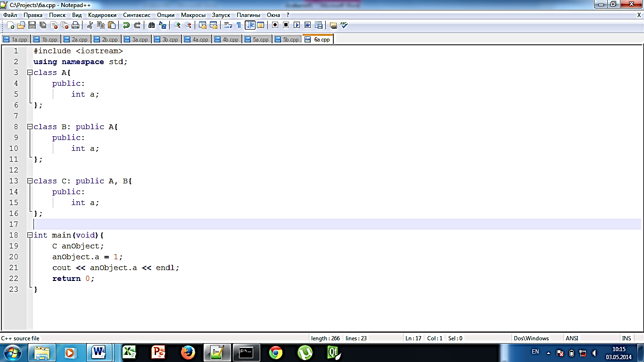Click the toolbar icon left of ABC check
Viewport: 644px width, 362px height.
click(333, 25)
